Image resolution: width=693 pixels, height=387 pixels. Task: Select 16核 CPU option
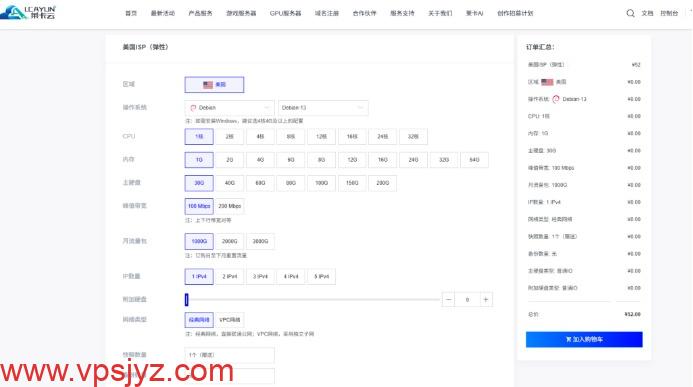(x=352, y=137)
